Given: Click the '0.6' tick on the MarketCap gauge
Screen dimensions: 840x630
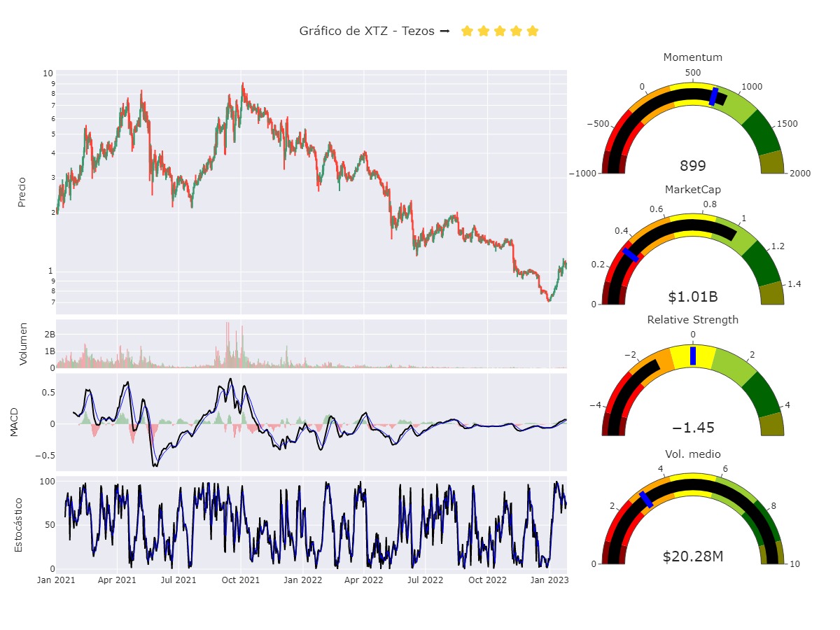Looking at the screenshot, I should pyautogui.click(x=657, y=209).
